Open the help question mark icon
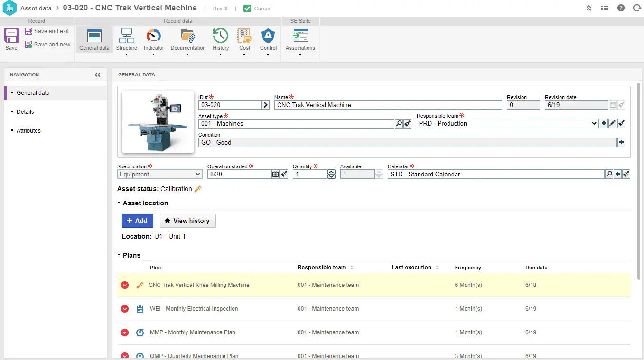 point(621,8)
